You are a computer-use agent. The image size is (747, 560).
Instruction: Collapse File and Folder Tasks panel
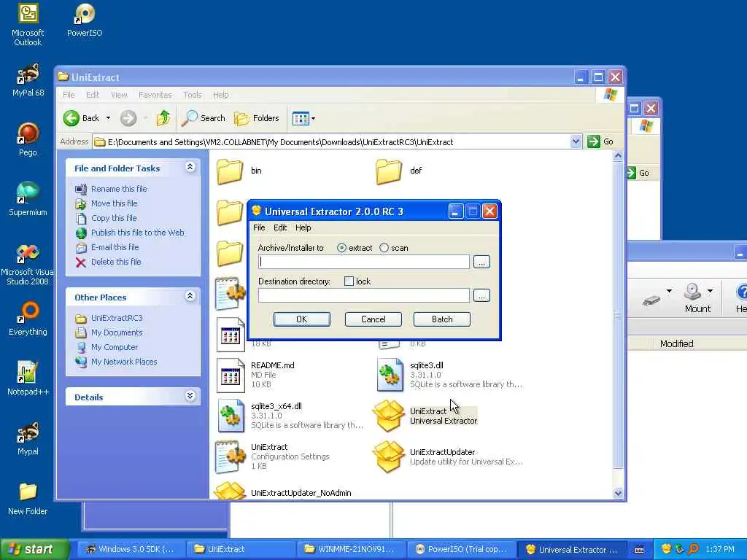pos(190,167)
